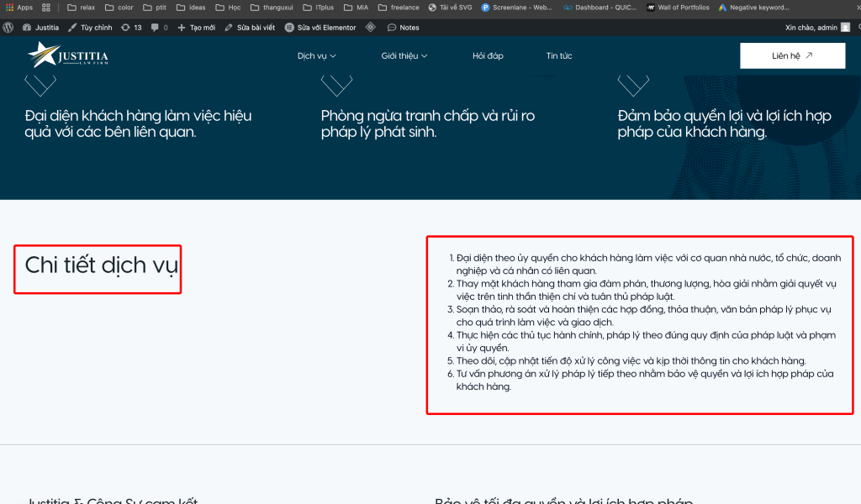The width and height of the screenshot is (861, 504).
Task: Open Sửa với Elementor editor
Action: click(x=320, y=27)
